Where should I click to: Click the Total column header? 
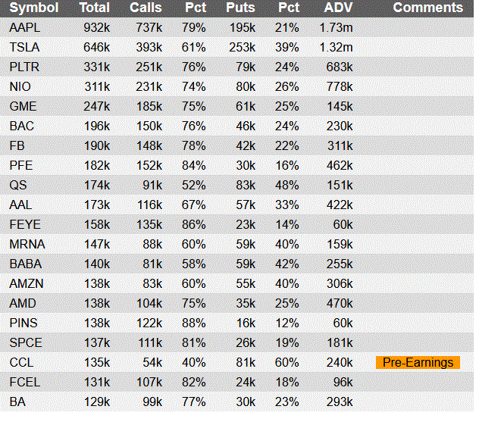point(94,8)
